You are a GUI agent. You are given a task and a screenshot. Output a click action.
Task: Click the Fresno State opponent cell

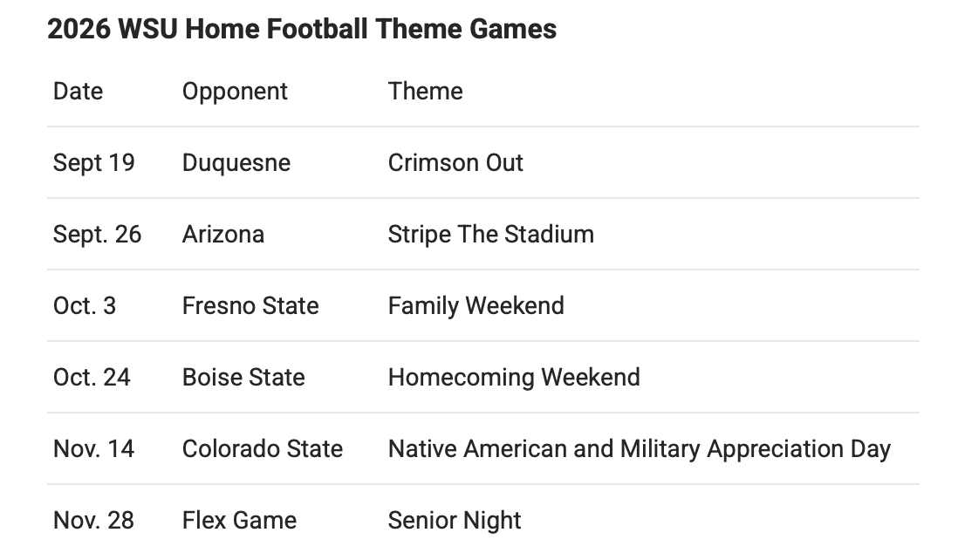click(250, 305)
